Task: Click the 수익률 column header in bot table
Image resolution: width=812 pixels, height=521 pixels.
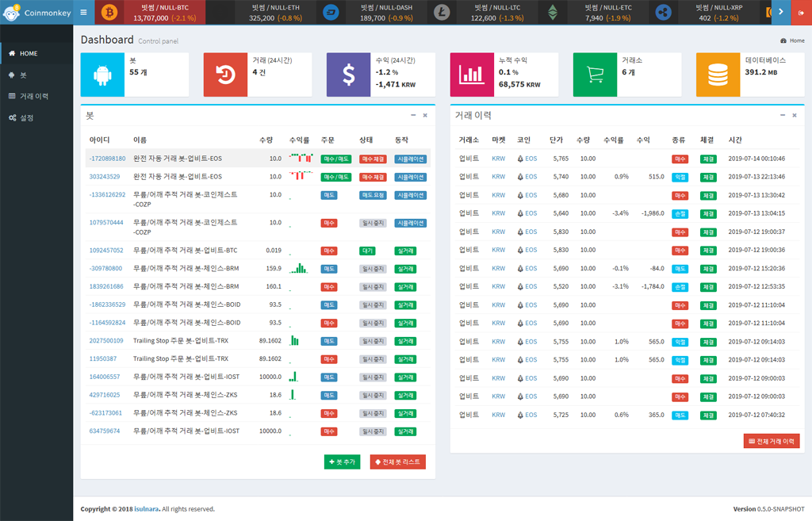Action: point(299,140)
